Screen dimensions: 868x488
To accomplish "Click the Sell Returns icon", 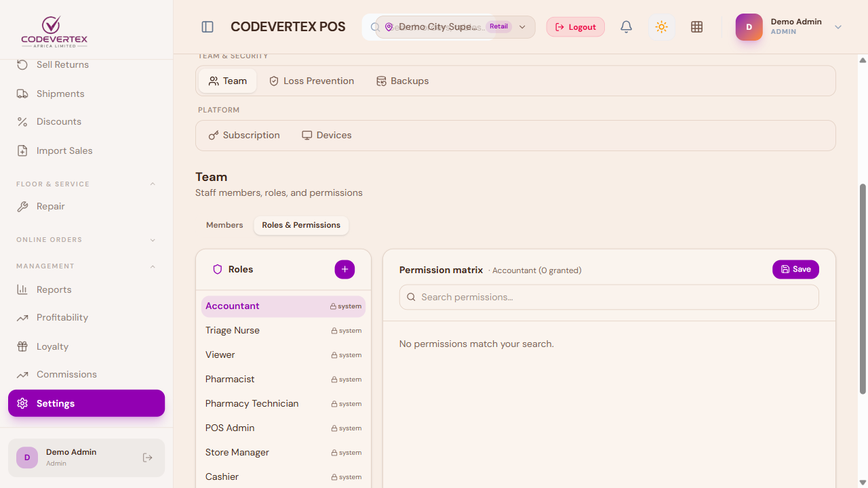I will click(x=22, y=64).
